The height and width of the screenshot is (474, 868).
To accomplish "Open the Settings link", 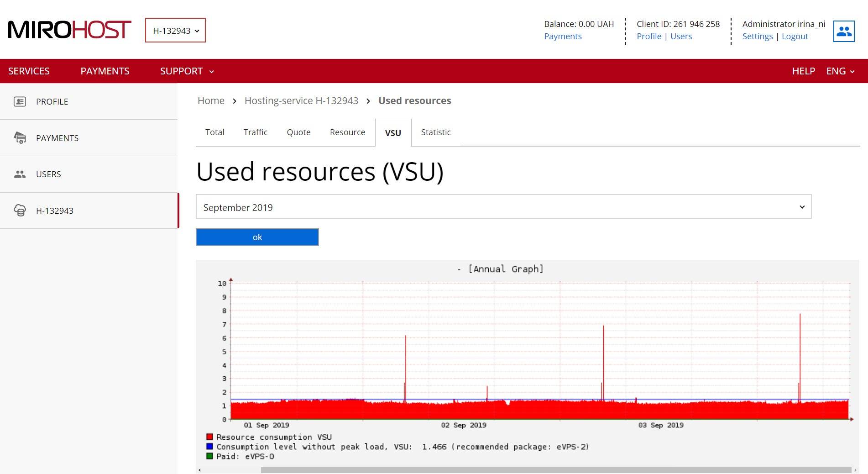I will [x=758, y=37].
